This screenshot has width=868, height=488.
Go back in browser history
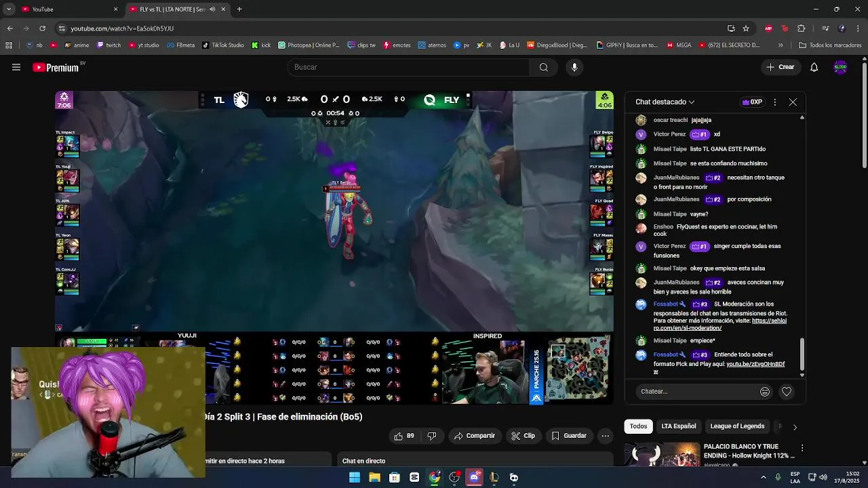[x=9, y=28]
